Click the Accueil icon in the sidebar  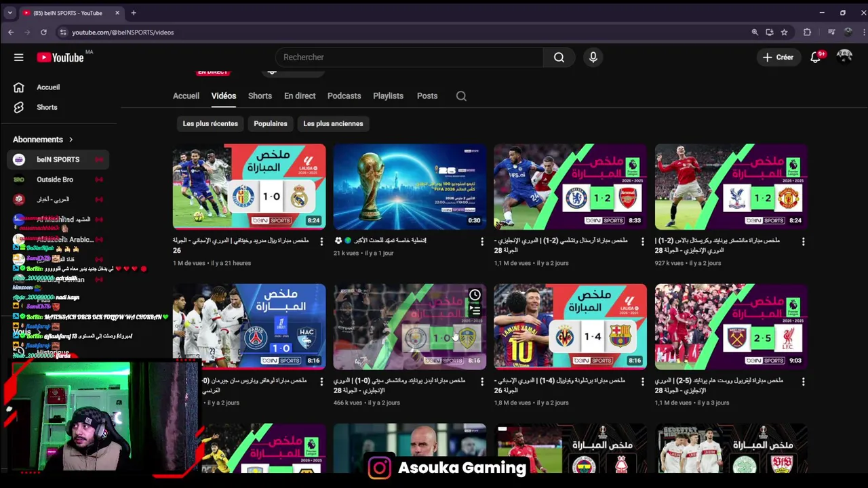click(18, 87)
